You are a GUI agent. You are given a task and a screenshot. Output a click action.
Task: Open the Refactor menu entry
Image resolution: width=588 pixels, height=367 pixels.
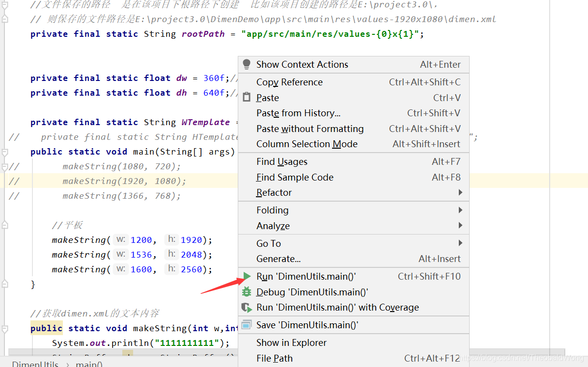click(354, 192)
